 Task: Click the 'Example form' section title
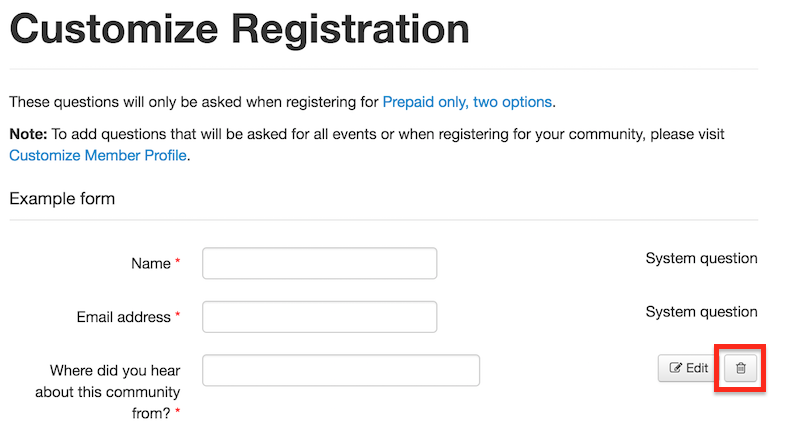point(62,199)
